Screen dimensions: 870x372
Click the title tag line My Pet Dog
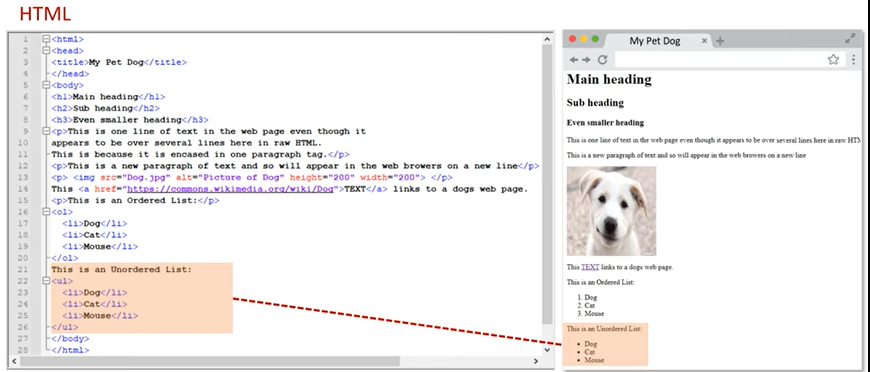coord(119,63)
